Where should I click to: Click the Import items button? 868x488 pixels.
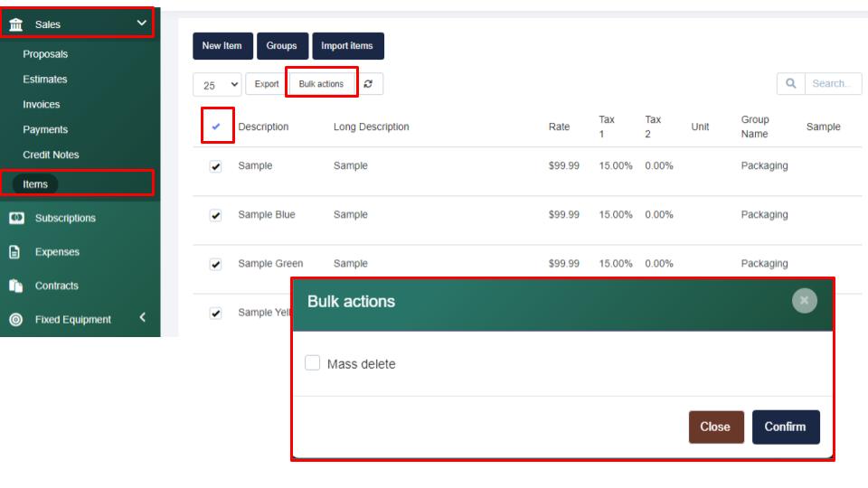pyautogui.click(x=347, y=46)
